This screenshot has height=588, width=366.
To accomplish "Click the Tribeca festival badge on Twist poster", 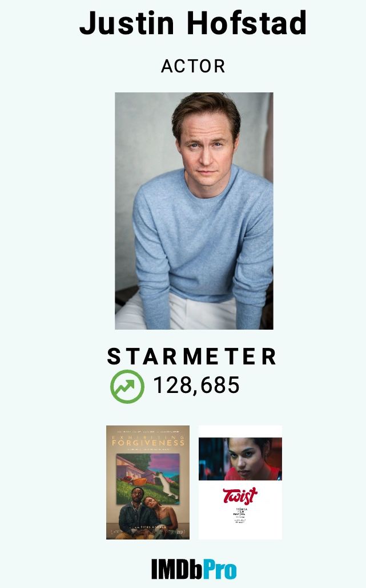I will pos(240,516).
